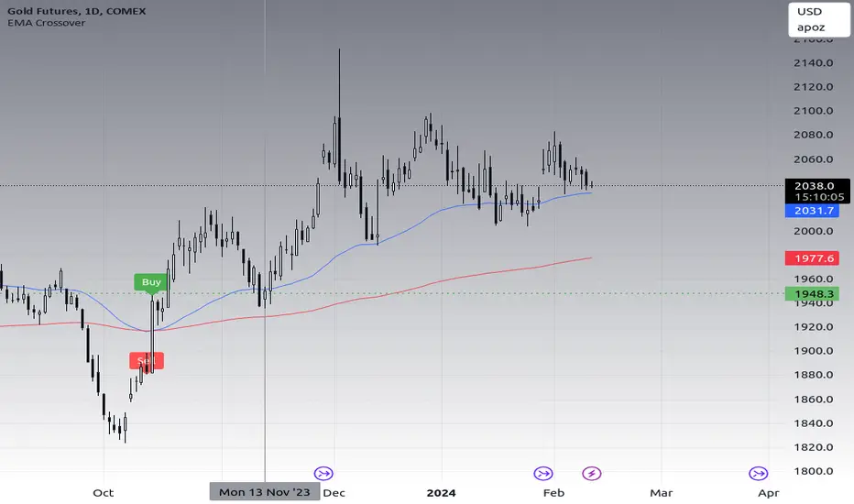Click the Apr label on time axis
This screenshot has height=504, width=854.
point(769,493)
